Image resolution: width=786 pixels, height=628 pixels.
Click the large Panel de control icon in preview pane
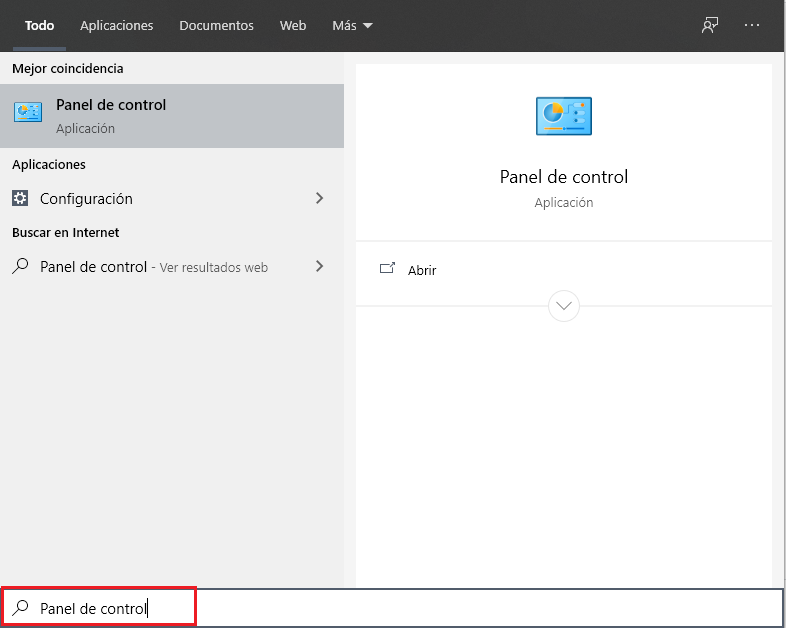point(564,116)
